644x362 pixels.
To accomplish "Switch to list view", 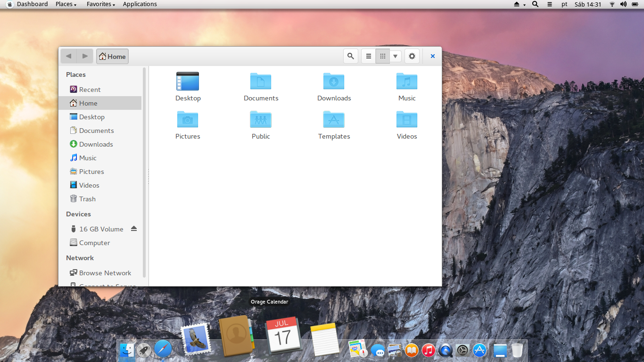I will [369, 56].
